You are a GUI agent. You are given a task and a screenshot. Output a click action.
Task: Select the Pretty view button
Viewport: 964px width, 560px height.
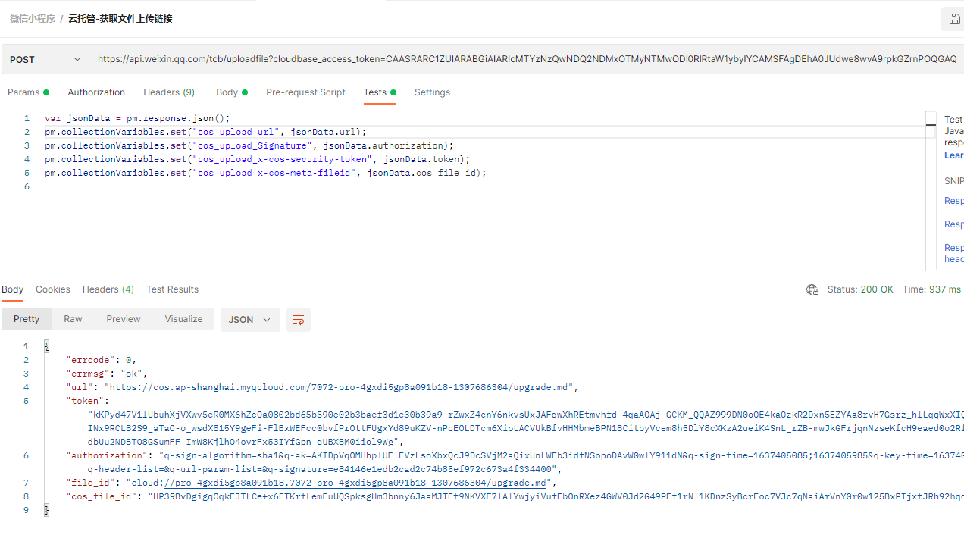tap(27, 319)
